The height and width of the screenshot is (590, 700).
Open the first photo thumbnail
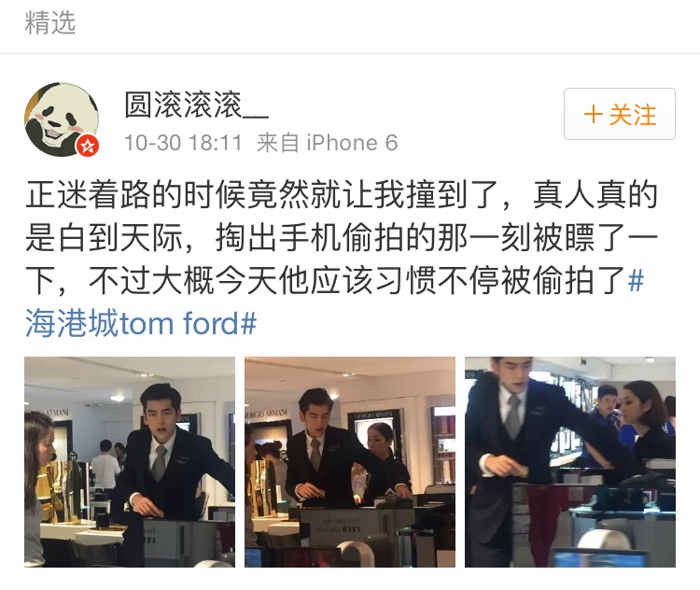click(130, 462)
